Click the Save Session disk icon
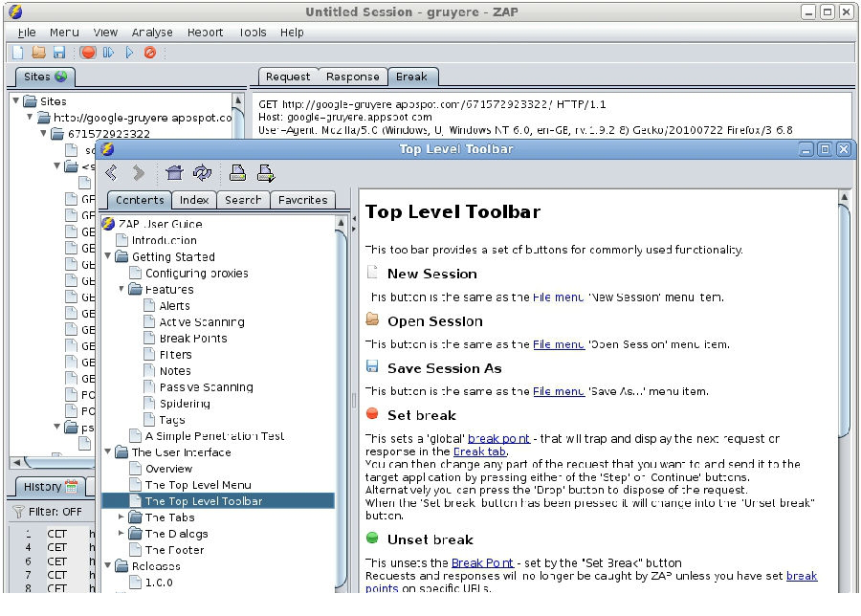The height and width of the screenshot is (616, 861). 59,53
